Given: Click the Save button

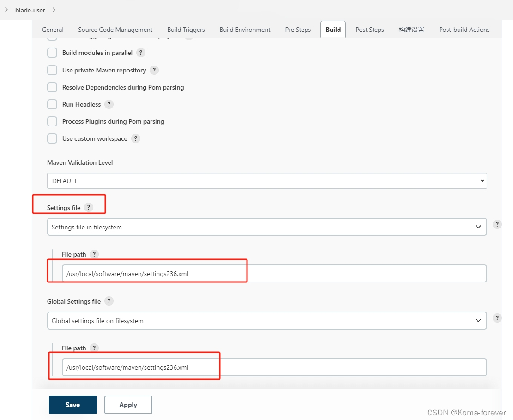Looking at the screenshot, I should [x=73, y=405].
